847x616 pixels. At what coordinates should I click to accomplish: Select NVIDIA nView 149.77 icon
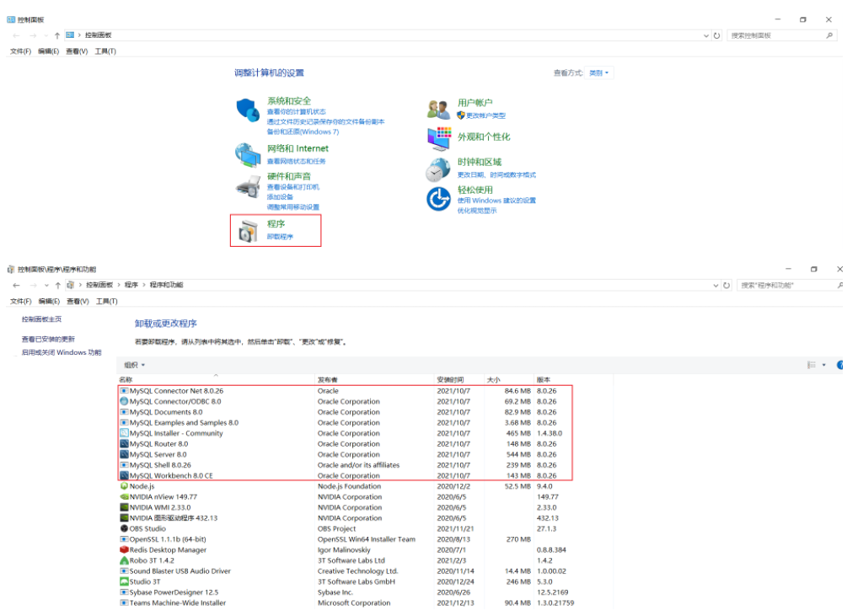pyautogui.click(x=124, y=496)
